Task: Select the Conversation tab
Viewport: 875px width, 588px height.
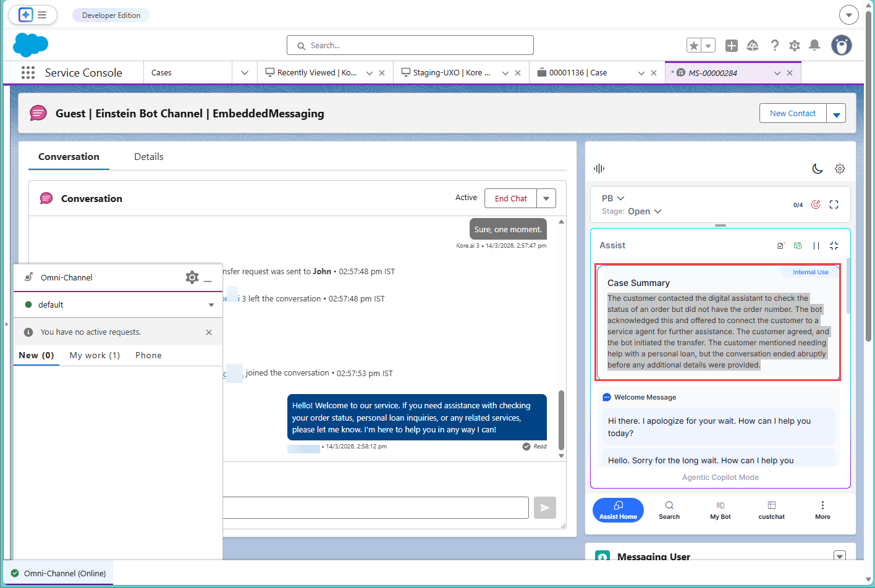Action: [69, 157]
